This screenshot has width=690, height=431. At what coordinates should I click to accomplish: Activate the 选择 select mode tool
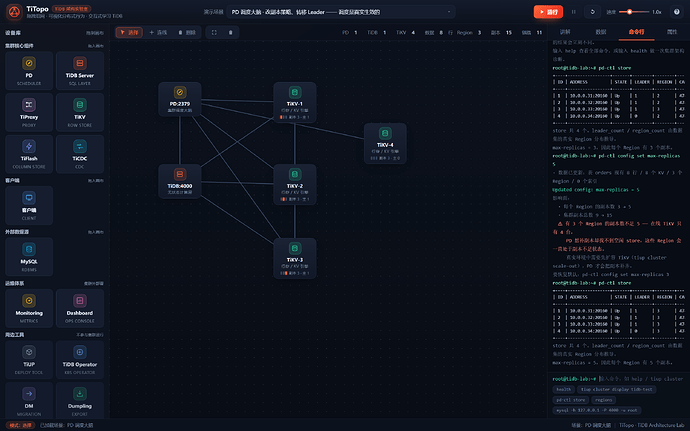tap(129, 32)
